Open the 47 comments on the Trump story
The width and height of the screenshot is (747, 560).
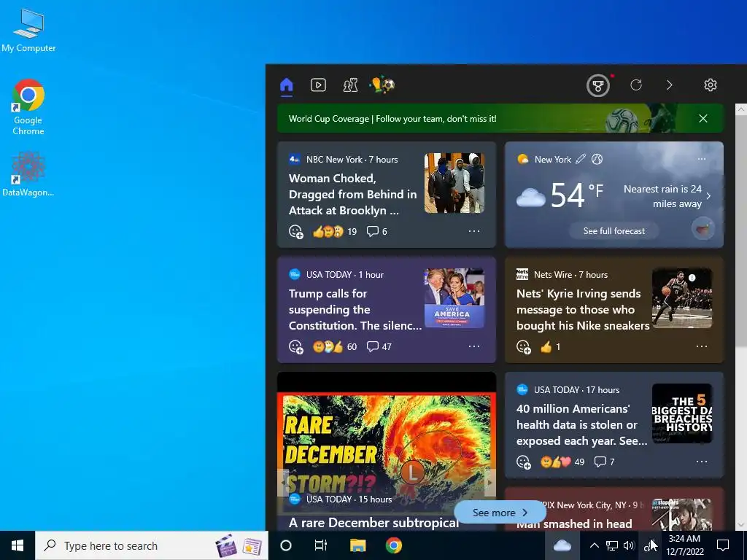coord(379,346)
